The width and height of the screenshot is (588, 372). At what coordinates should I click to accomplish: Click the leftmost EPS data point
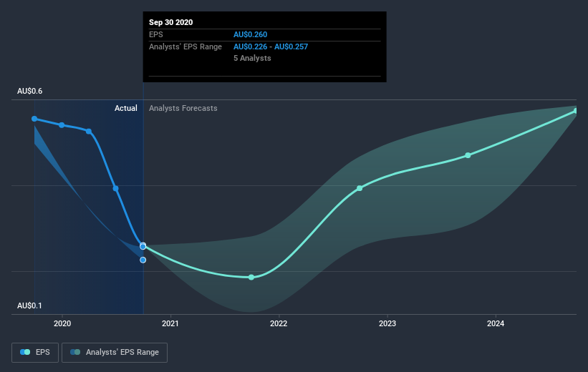coord(34,119)
